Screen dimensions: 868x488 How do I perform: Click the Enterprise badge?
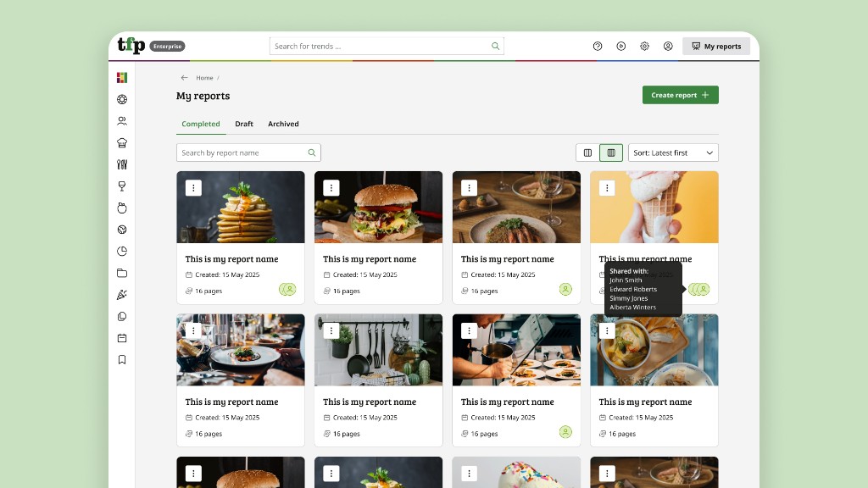tap(167, 47)
